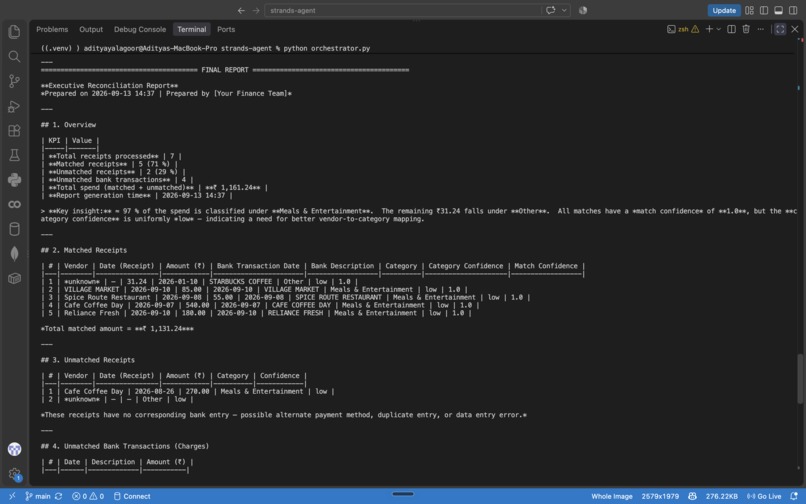Toggle the secondary side bar
The width and height of the screenshot is (806, 504).
pyautogui.click(x=793, y=10)
